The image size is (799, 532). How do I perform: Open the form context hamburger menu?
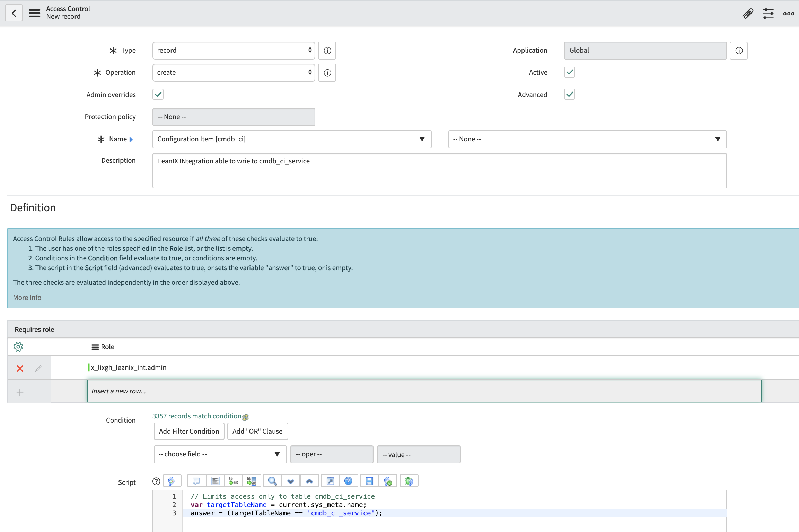pyautogui.click(x=34, y=14)
